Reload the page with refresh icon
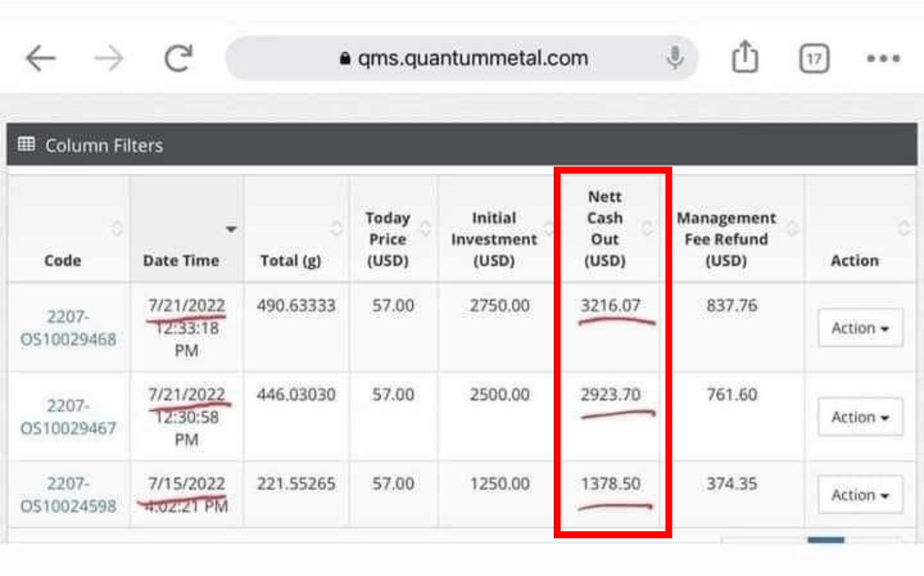 coord(178,59)
